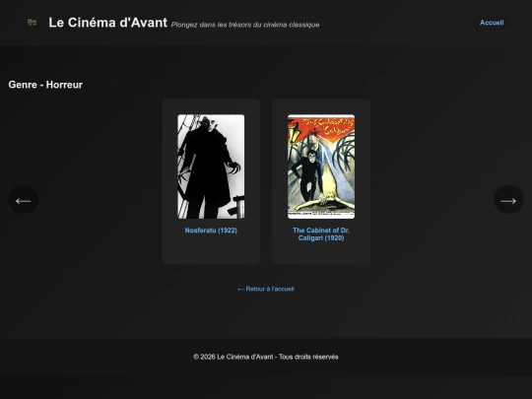532x399 pixels.
Task: Advance carousel with right arrow button
Action: (508, 200)
